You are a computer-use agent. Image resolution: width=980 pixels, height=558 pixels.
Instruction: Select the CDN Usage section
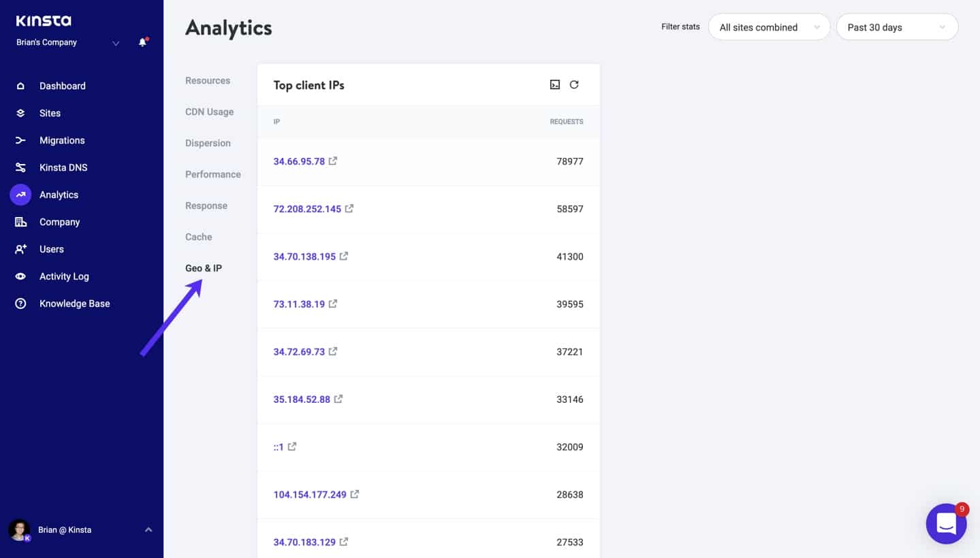pos(209,112)
